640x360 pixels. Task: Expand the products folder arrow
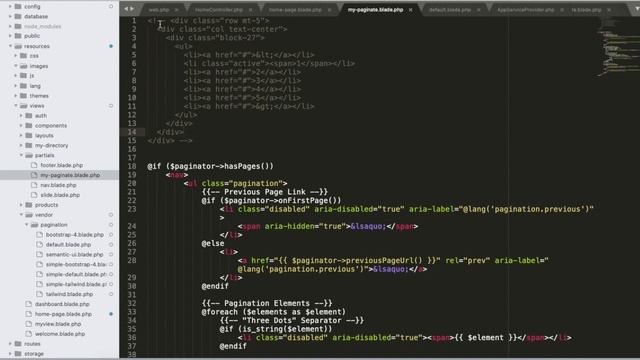tap(21, 205)
